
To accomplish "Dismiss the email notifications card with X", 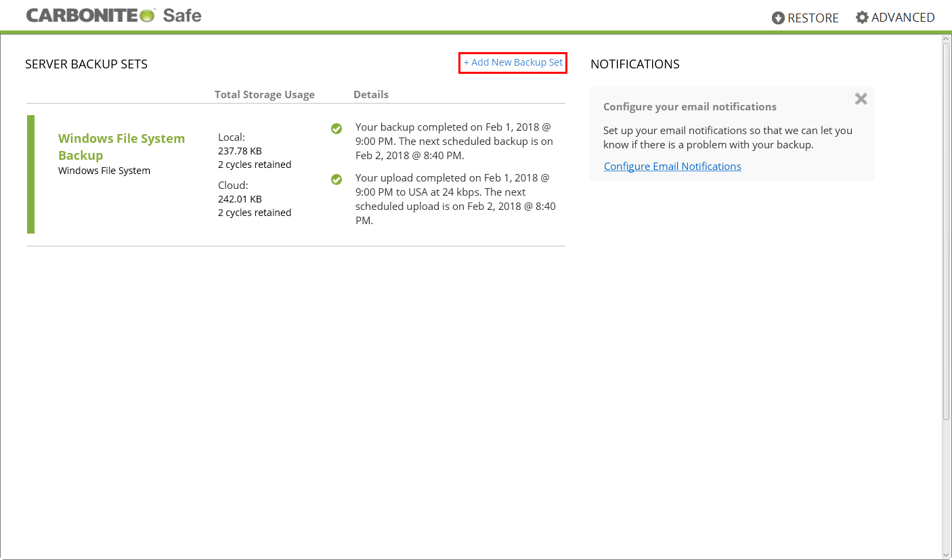I will [861, 99].
